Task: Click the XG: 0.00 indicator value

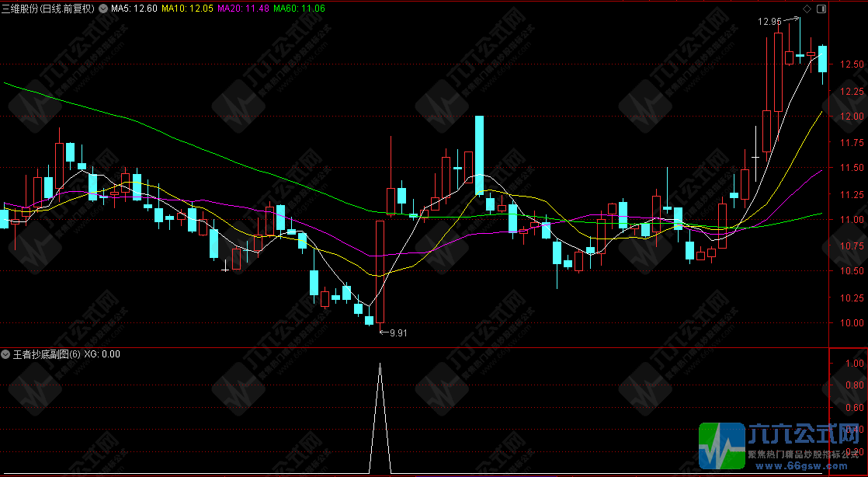Action: (x=102, y=354)
